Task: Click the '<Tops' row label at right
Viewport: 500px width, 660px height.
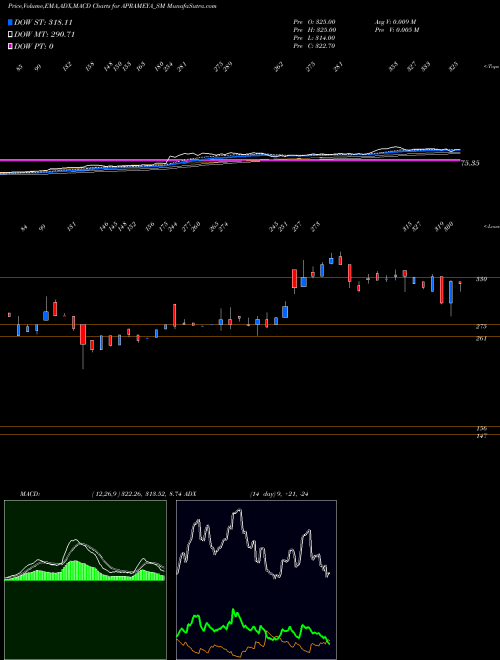Action: coord(491,67)
